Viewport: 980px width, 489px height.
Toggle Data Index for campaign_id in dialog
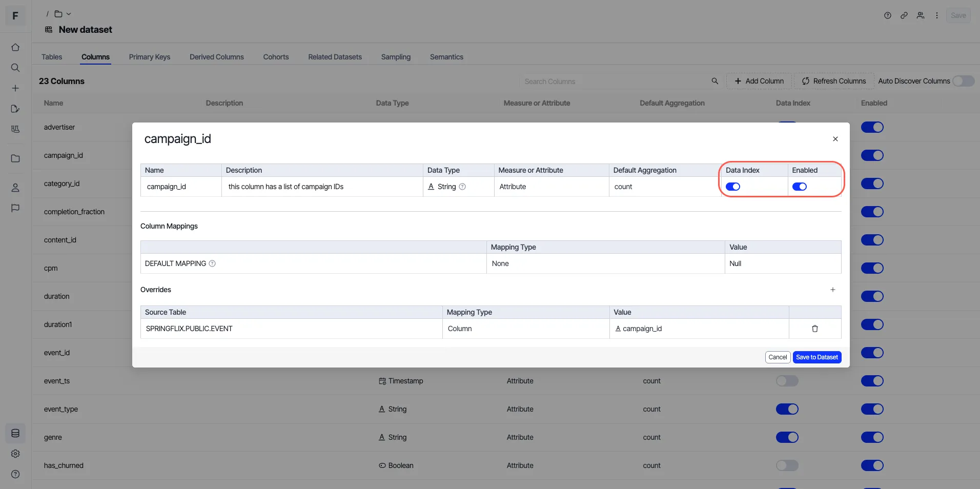733,187
